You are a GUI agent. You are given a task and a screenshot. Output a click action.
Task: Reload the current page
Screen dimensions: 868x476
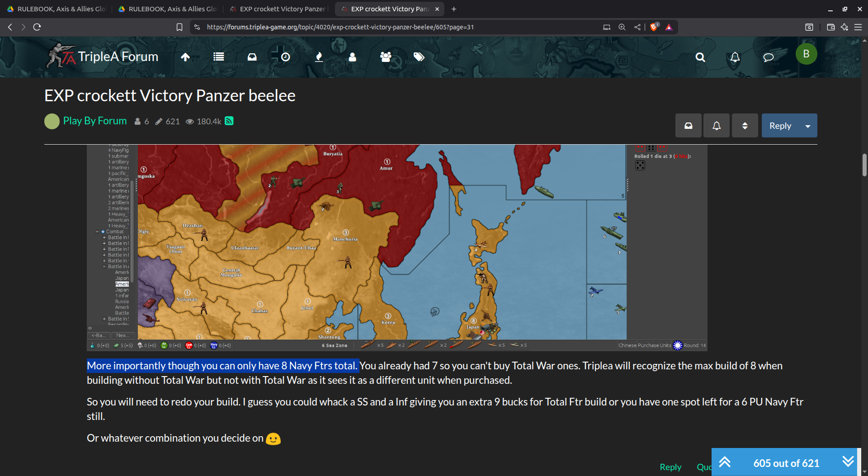[x=37, y=27]
